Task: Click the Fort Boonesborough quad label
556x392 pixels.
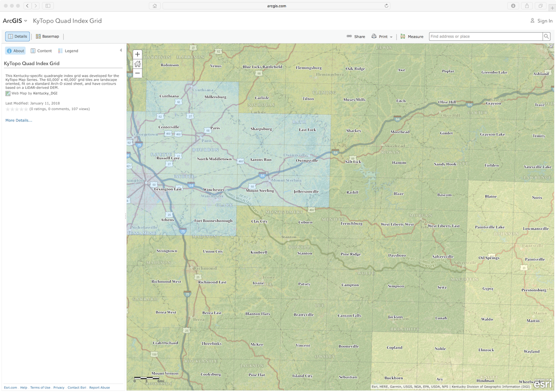Action: pos(213,221)
